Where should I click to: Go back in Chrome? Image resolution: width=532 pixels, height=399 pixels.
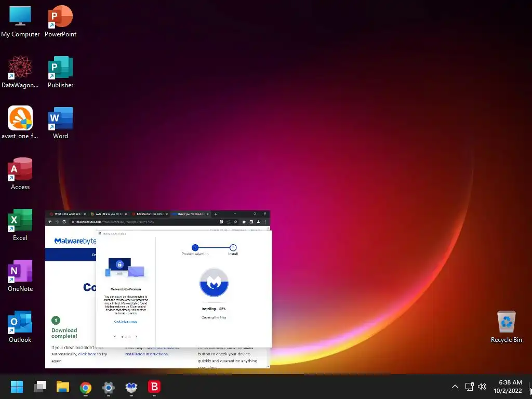point(50,222)
